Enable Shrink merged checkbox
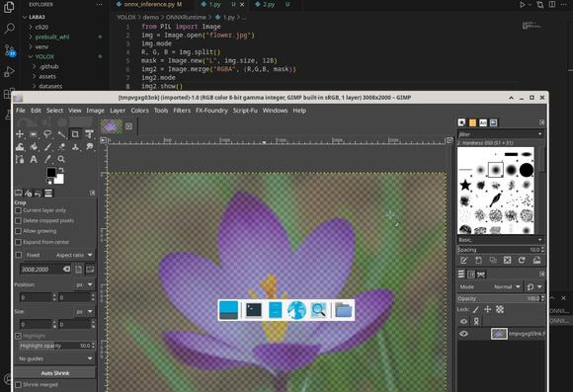The width and height of the screenshot is (573, 392). pyautogui.click(x=18, y=384)
